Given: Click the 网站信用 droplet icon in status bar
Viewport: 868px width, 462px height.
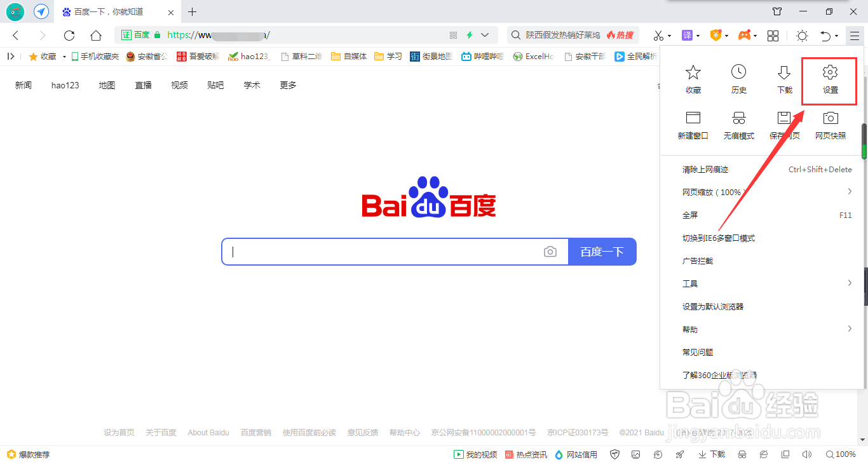Looking at the screenshot, I should pyautogui.click(x=558, y=454).
